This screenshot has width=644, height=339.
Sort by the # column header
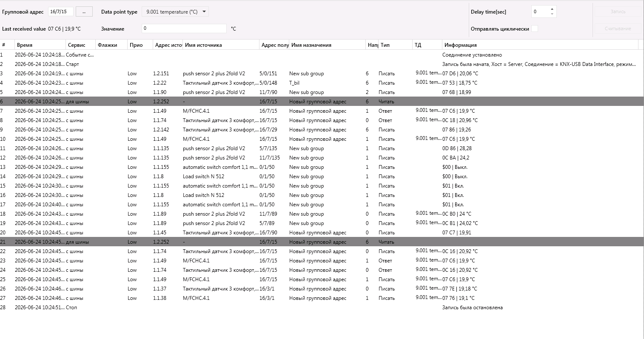[x=6, y=45]
